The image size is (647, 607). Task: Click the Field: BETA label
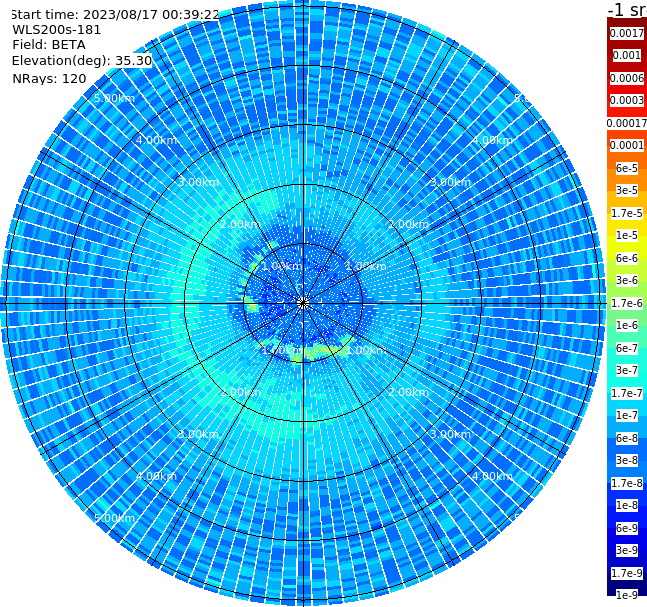pos(49,45)
